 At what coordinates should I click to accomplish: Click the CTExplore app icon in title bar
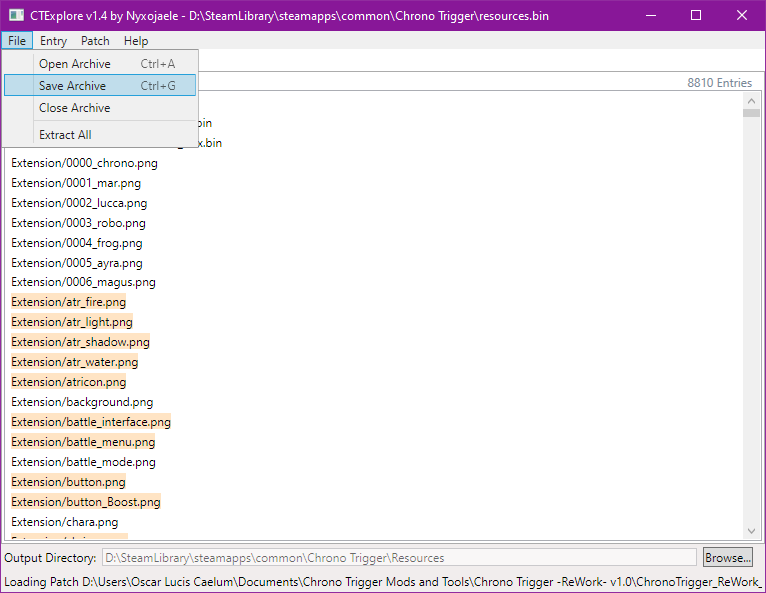pos(16,15)
